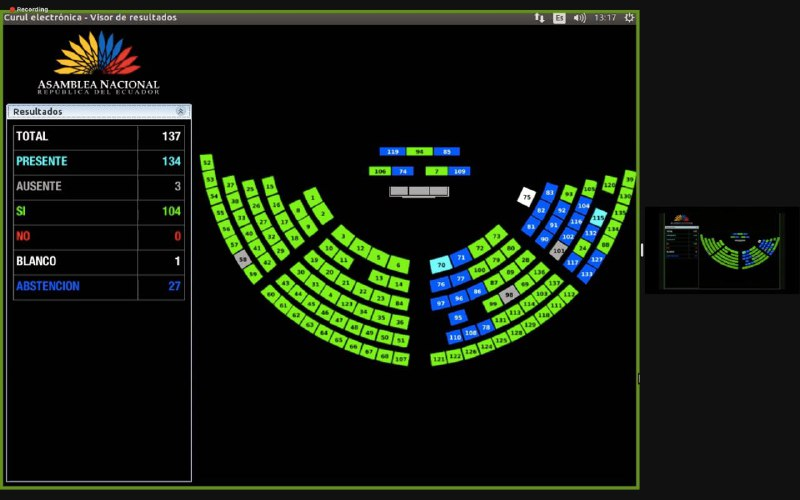Select green seat 1
Image resolution: width=800 pixels, height=500 pixels.
pos(313,197)
